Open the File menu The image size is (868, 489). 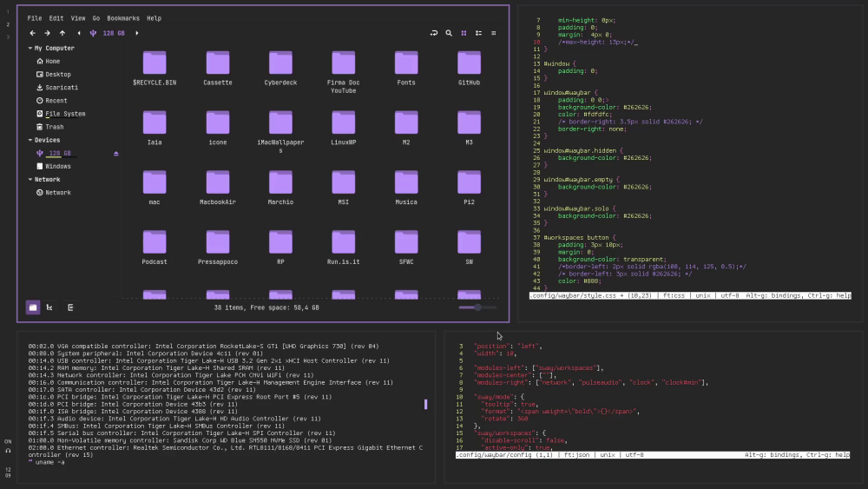35,18
